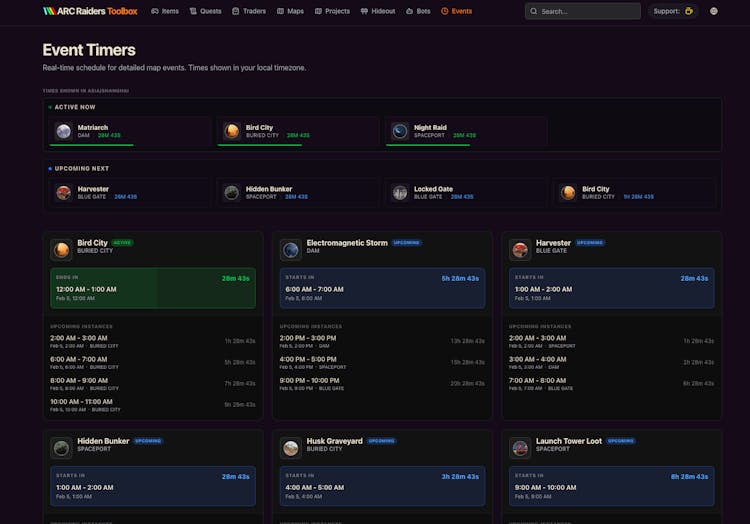The width and height of the screenshot is (750, 524).
Task: Click the Locked Gate icon in Upcoming Next
Action: point(400,192)
